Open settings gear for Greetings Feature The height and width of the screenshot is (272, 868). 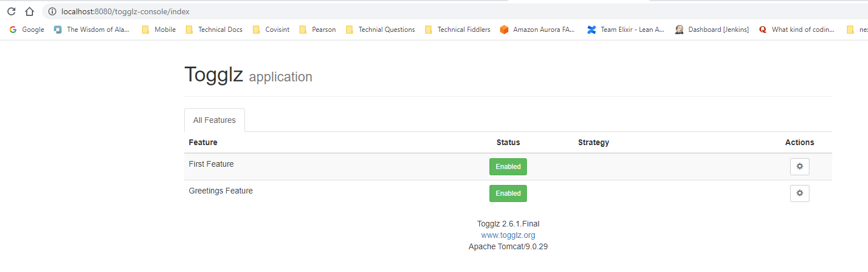click(x=799, y=193)
